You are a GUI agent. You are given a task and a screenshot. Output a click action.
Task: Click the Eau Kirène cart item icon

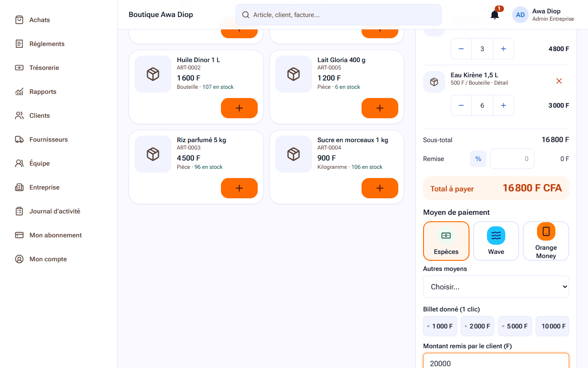[x=434, y=82]
